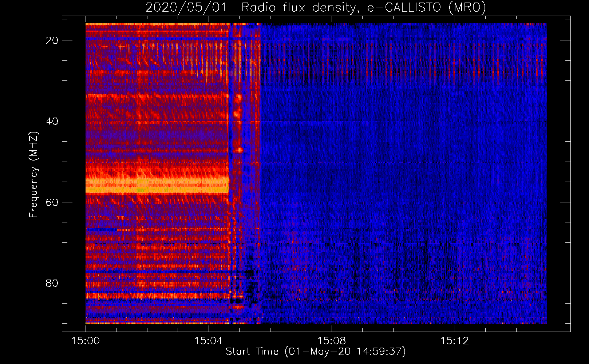The height and width of the screenshot is (364, 589).
Task: Click the time tick label "15:08"
Action: tap(332, 341)
